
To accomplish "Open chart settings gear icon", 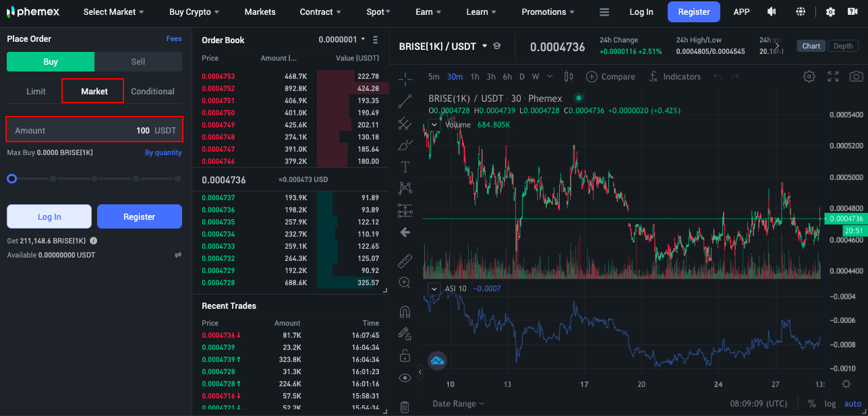I will [x=809, y=77].
